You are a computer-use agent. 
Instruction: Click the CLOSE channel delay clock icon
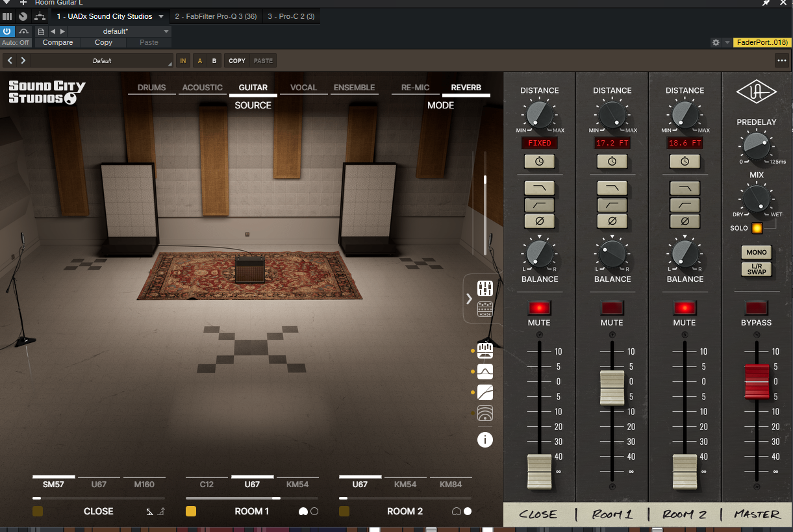click(540, 161)
